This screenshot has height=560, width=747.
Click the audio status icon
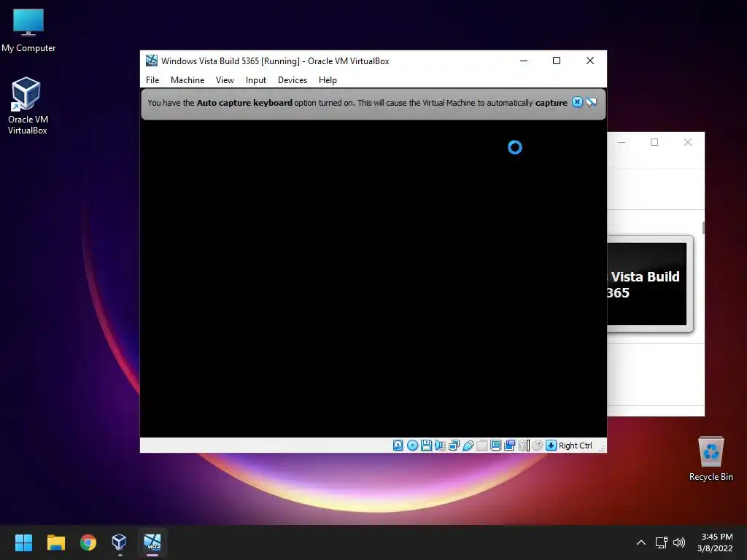tap(440, 446)
